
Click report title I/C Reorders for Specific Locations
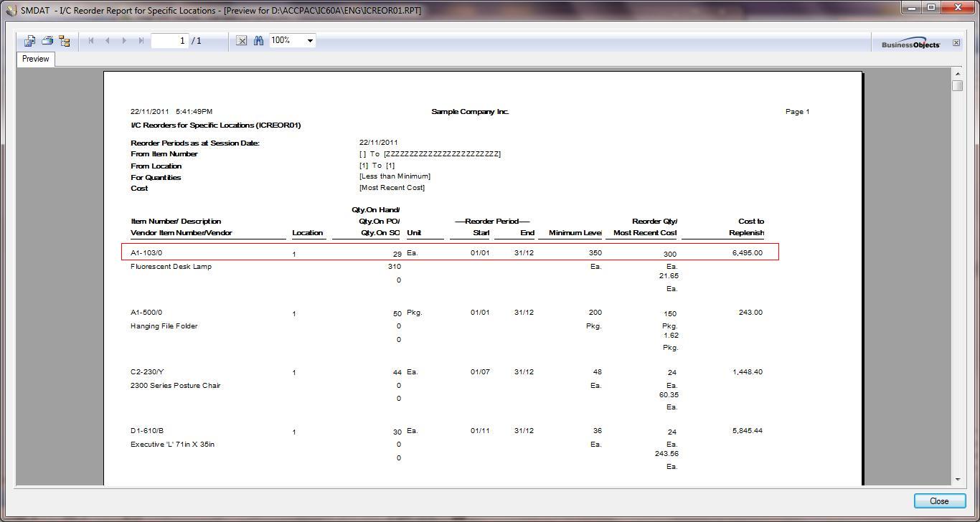(x=215, y=125)
